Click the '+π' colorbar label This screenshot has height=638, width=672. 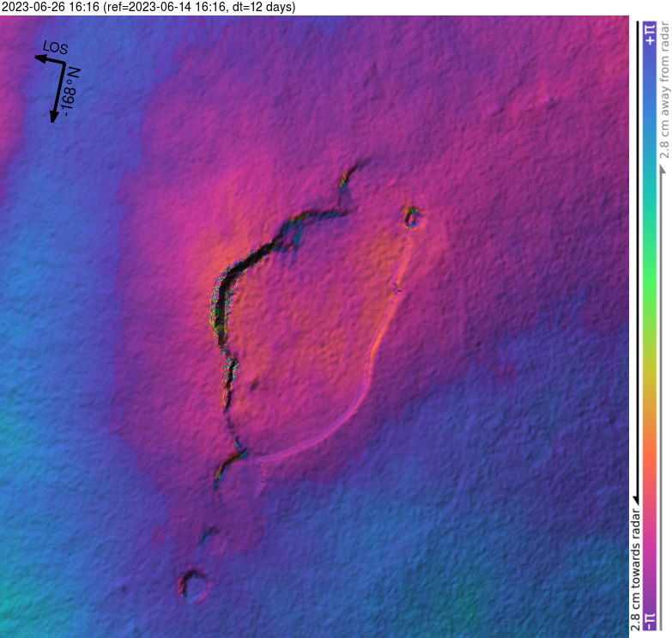click(650, 33)
